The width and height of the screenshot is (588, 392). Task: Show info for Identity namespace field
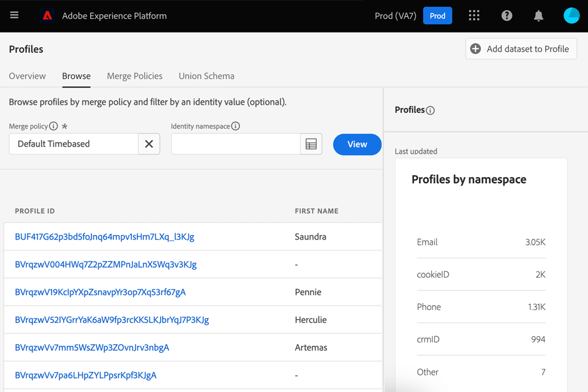tap(236, 126)
